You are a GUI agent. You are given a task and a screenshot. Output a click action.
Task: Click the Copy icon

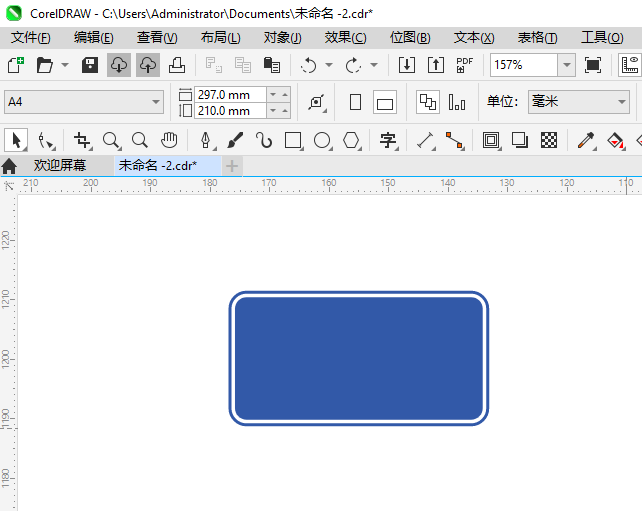[242, 65]
